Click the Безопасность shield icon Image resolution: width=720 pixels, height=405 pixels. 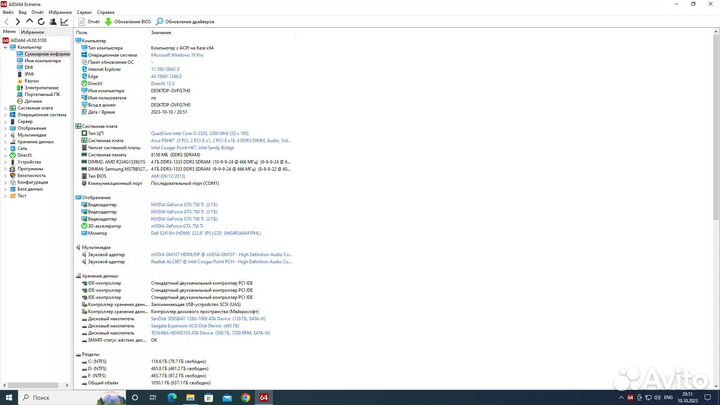[x=12, y=175]
